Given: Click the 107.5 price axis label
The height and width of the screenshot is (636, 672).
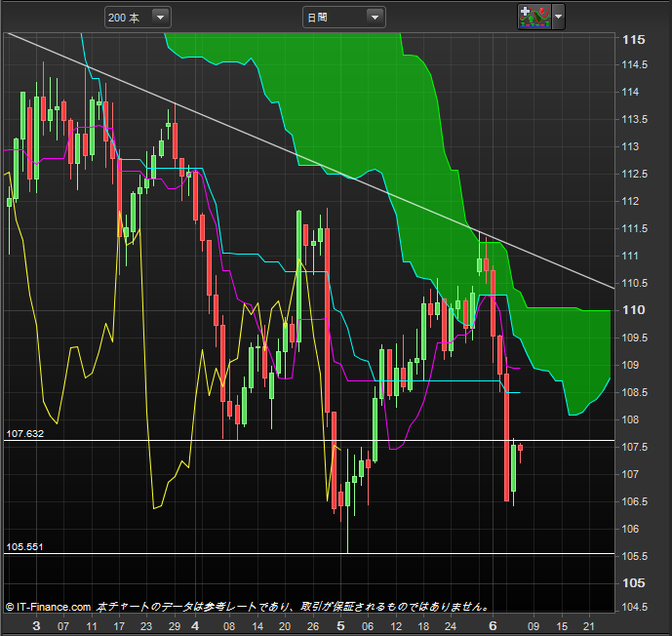Looking at the screenshot, I should pyautogui.click(x=634, y=447).
